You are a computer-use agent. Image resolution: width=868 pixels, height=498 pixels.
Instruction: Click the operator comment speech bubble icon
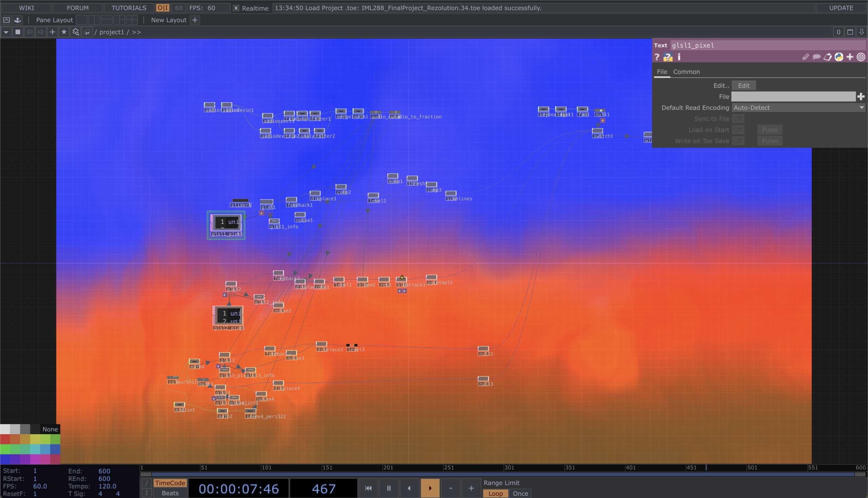[816, 57]
